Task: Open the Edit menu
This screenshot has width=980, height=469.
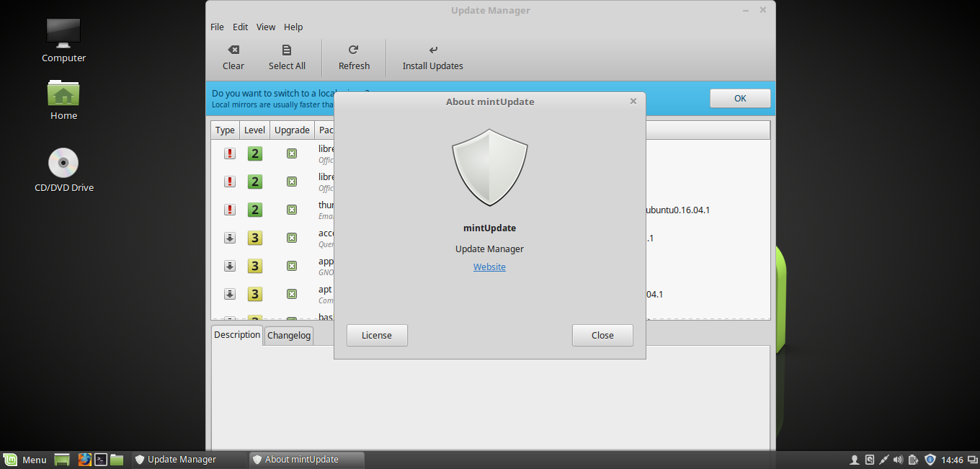Action: (240, 27)
